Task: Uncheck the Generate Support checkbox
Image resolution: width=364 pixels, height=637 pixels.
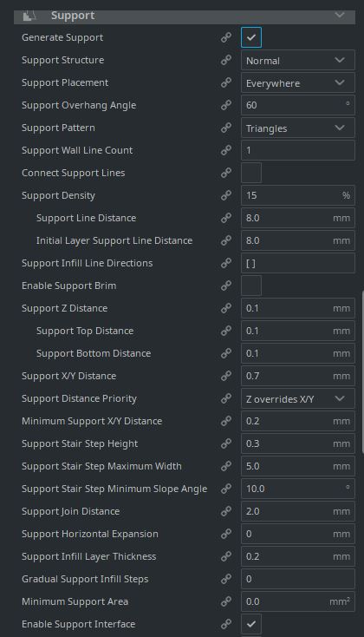Action: click(x=251, y=37)
